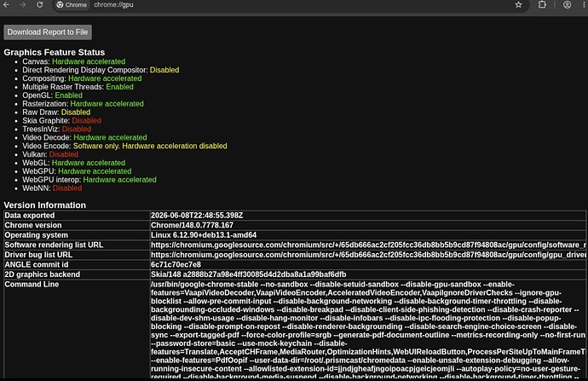Click Video Decode Hardware accelerated value
The image size is (588, 381).
click(110, 137)
